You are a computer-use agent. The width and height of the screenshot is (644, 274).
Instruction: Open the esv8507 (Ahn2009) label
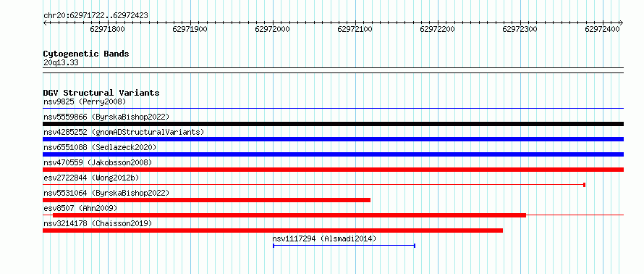[x=80, y=208]
